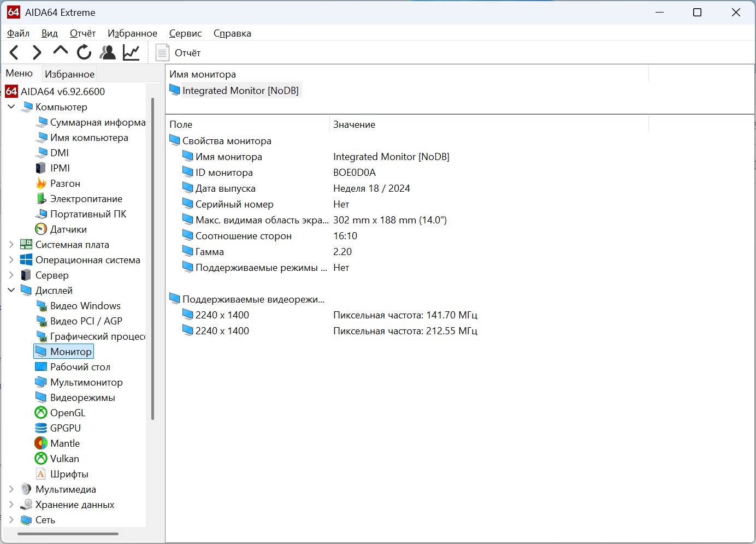Click the Мультимонитор icon

[41, 382]
